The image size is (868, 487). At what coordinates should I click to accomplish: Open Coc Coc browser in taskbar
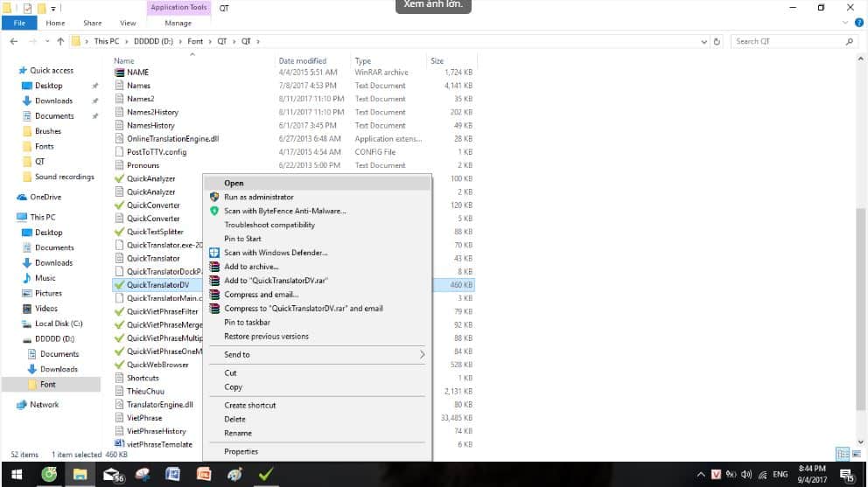[x=49, y=474]
